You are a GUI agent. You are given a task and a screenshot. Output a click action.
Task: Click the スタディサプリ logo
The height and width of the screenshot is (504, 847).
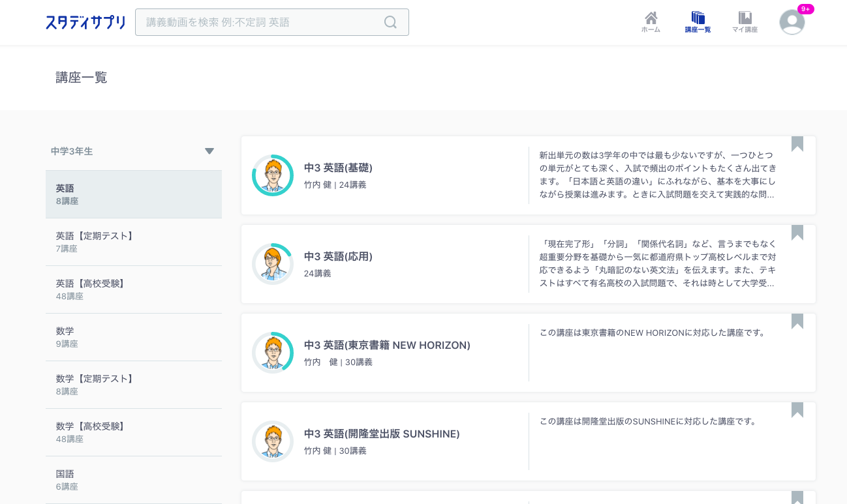85,22
